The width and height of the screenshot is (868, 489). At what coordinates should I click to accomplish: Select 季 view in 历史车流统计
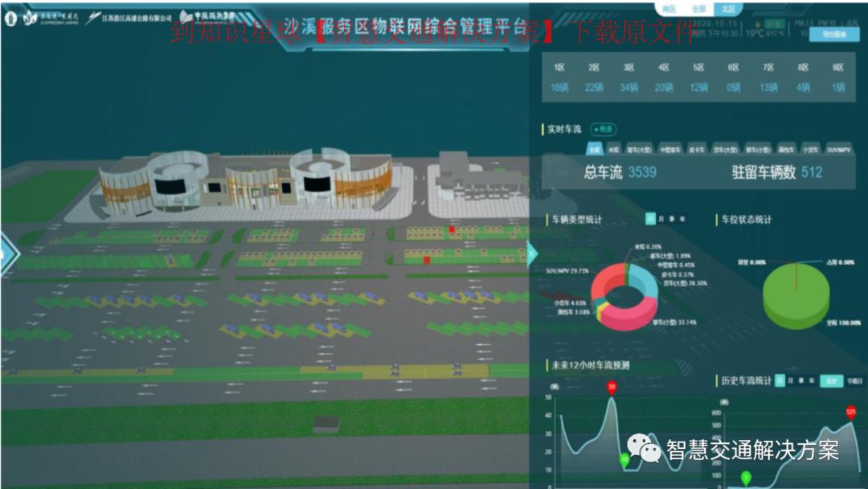(801, 380)
